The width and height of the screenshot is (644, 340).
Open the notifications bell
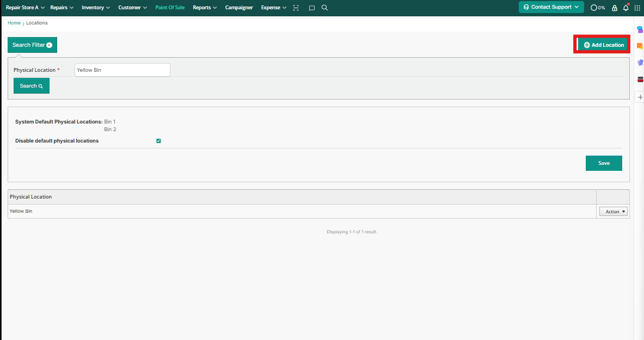point(625,8)
